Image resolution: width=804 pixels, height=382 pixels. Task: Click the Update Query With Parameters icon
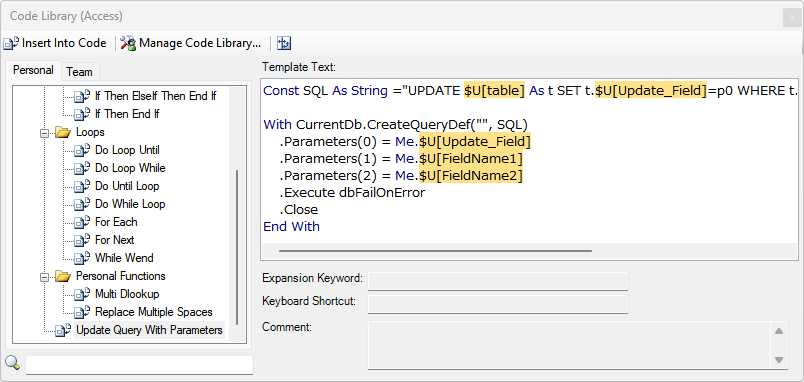pos(63,330)
